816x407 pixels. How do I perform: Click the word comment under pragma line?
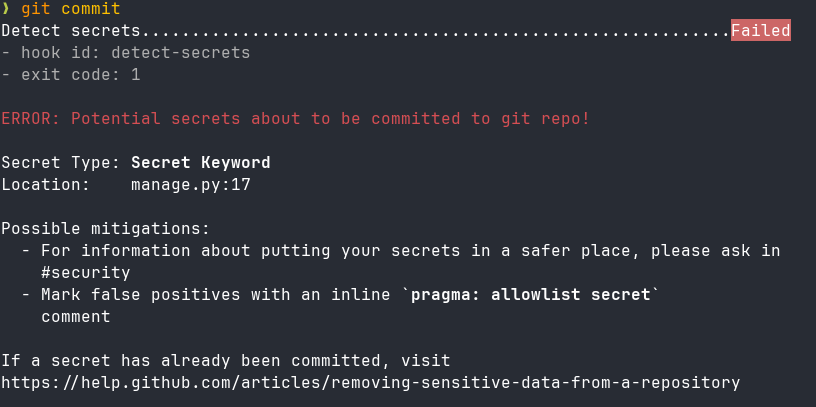point(75,317)
